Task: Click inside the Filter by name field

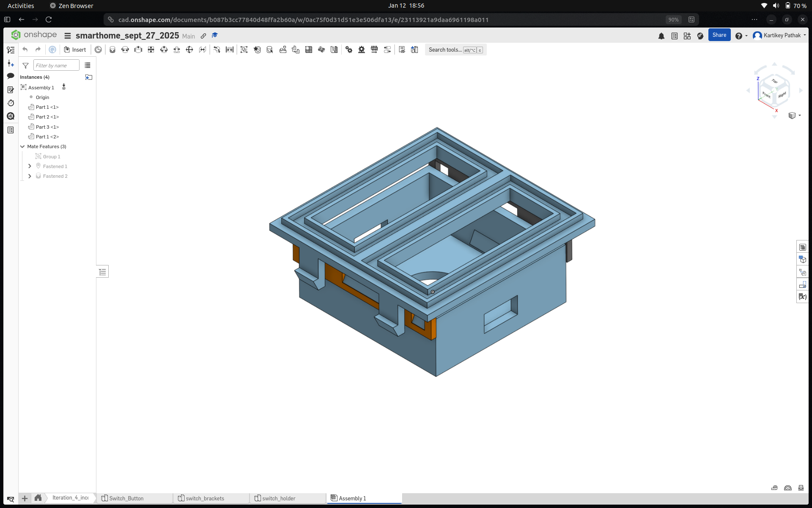Action: pos(56,65)
